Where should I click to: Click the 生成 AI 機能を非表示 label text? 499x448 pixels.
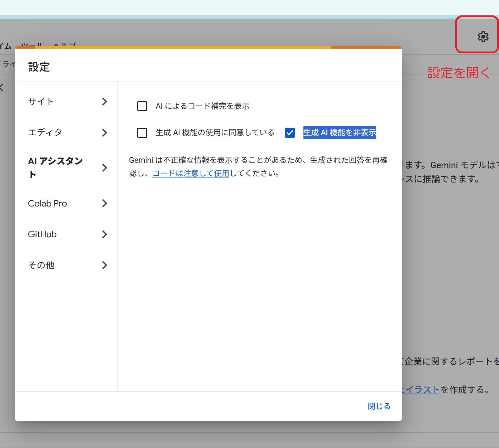coord(340,132)
